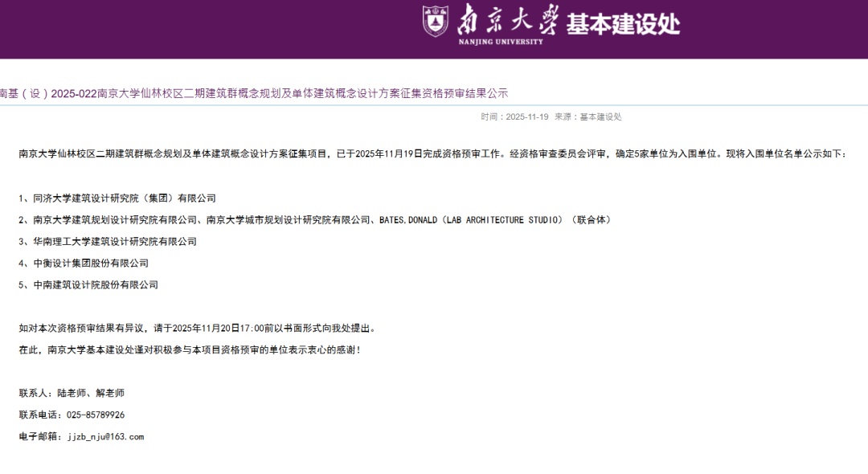Viewport: 868px width, 474px height.
Task: Click the 南京大学 calligraphy logo
Action: pyautogui.click(x=509, y=19)
